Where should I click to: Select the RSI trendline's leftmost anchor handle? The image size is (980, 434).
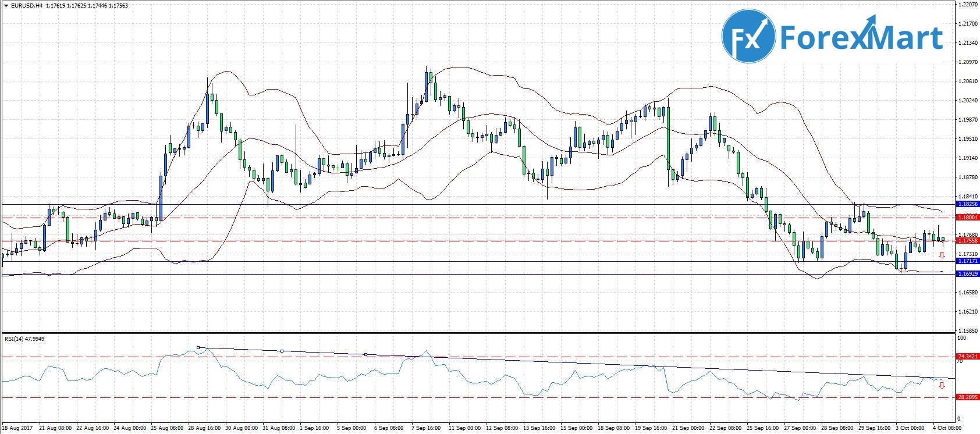(x=198, y=348)
